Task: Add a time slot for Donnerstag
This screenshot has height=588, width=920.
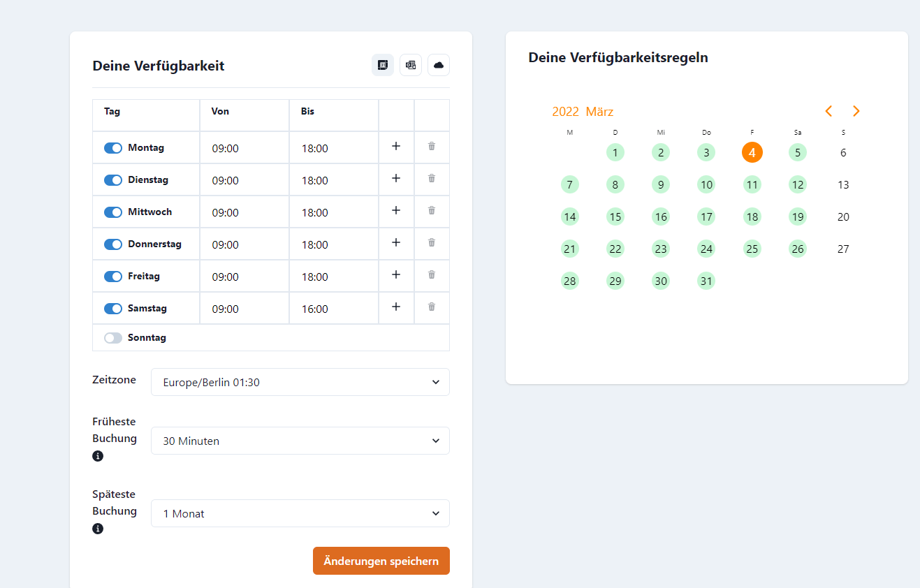Action: point(396,243)
